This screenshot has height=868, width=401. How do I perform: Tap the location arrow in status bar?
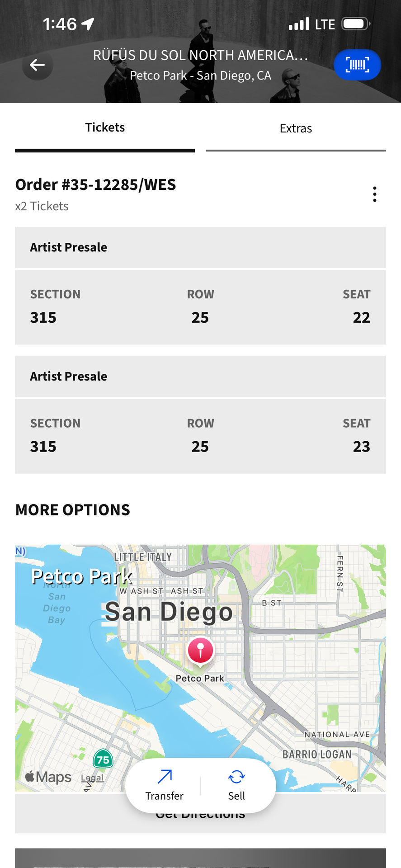click(x=88, y=24)
